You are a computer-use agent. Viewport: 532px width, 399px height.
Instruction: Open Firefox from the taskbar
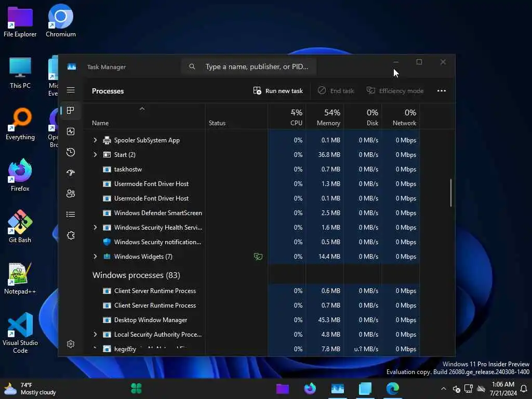click(x=310, y=389)
